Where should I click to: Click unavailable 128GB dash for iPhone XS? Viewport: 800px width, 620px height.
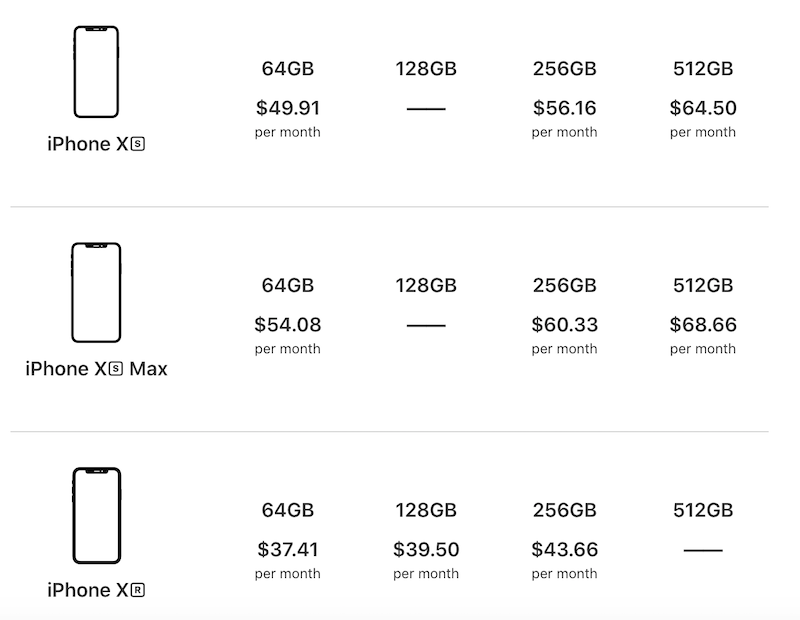pyautogui.click(x=426, y=109)
